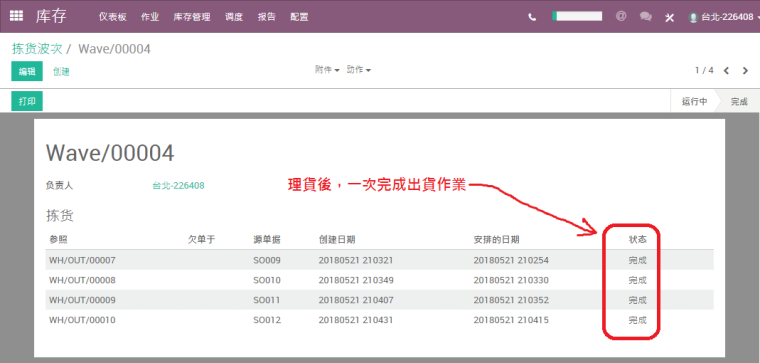Image resolution: width=760 pixels, height=363 pixels.
Task: Open the 库存管理 menu
Action: (192, 17)
